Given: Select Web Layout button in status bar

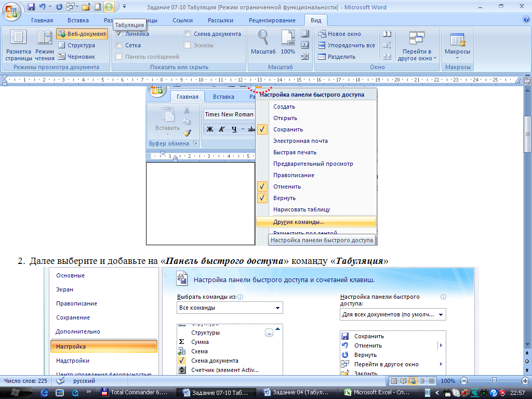Looking at the screenshot, I should tap(413, 381).
